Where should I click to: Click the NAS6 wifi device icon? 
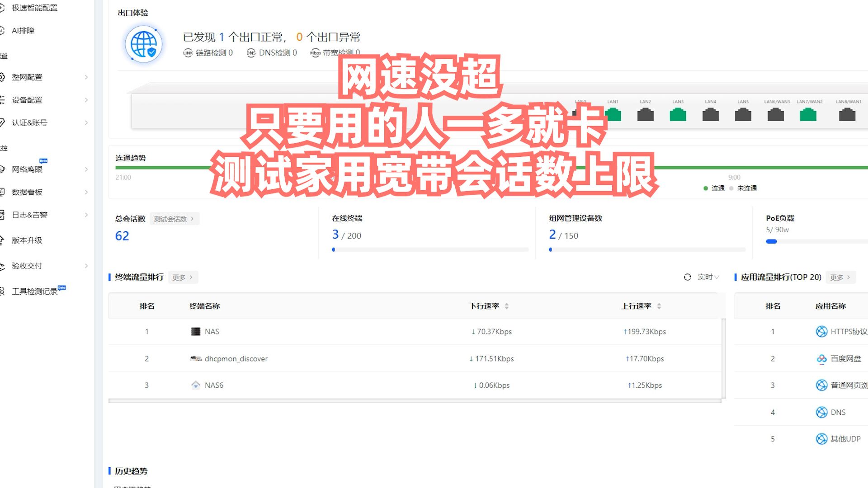coord(195,385)
